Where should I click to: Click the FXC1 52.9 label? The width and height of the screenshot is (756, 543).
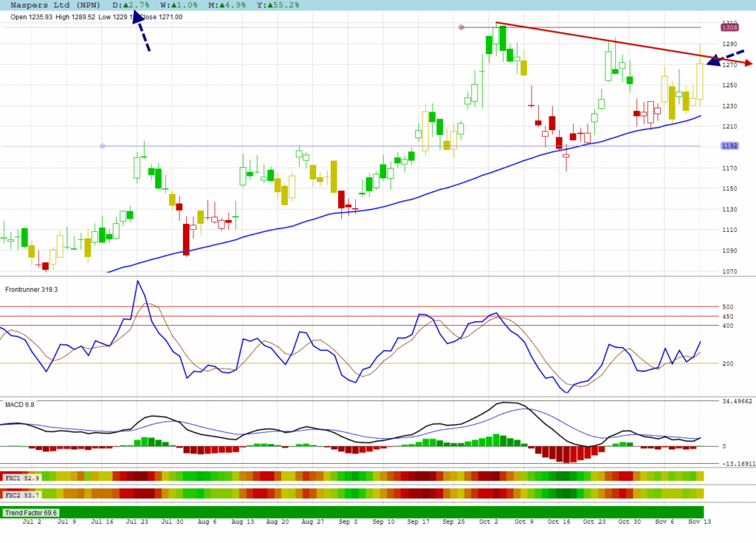[x=21, y=478]
